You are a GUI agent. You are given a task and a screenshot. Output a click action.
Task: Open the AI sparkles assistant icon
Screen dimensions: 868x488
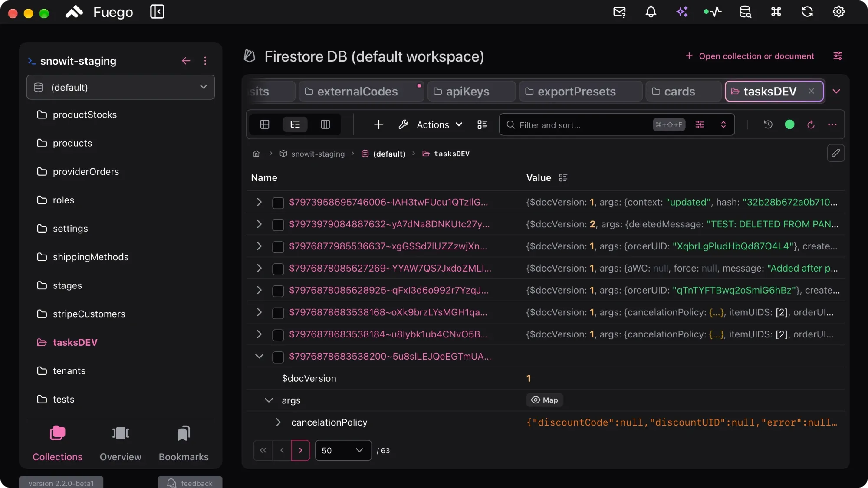(682, 12)
